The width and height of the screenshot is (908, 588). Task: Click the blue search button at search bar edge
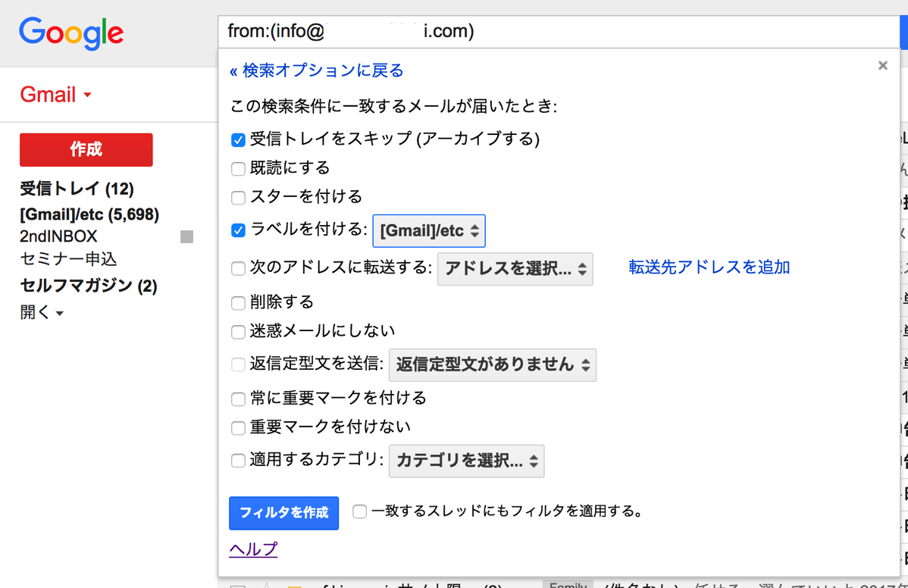[x=903, y=33]
